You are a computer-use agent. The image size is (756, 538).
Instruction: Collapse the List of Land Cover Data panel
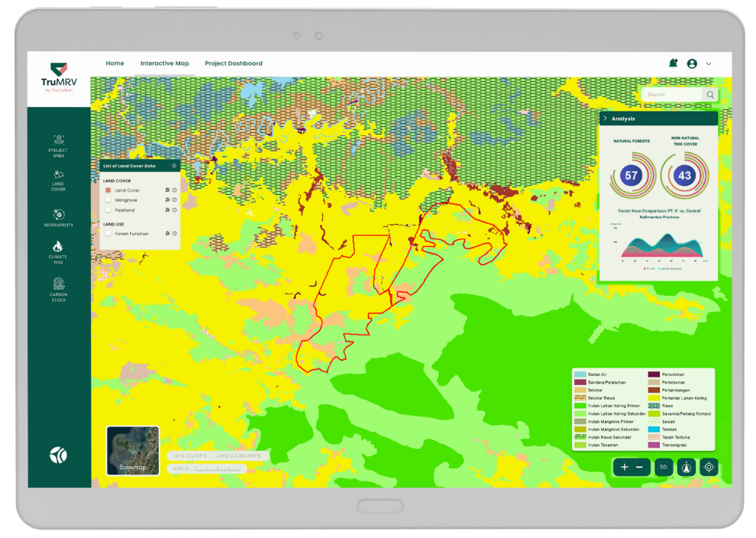(174, 166)
